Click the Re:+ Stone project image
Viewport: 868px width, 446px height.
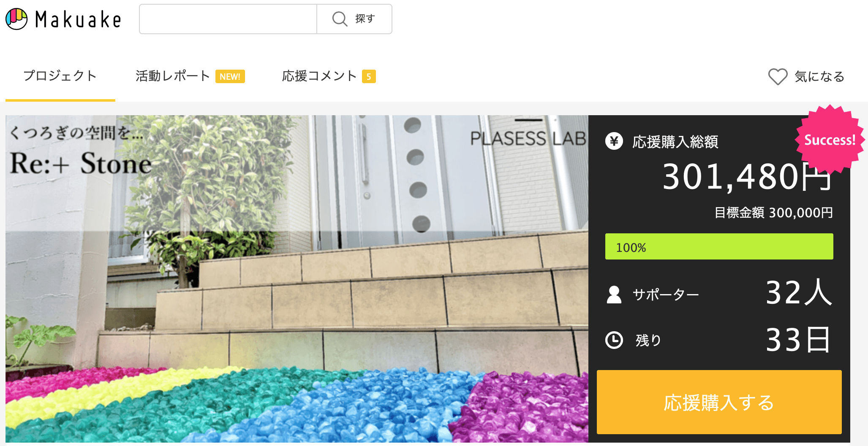[297, 278]
